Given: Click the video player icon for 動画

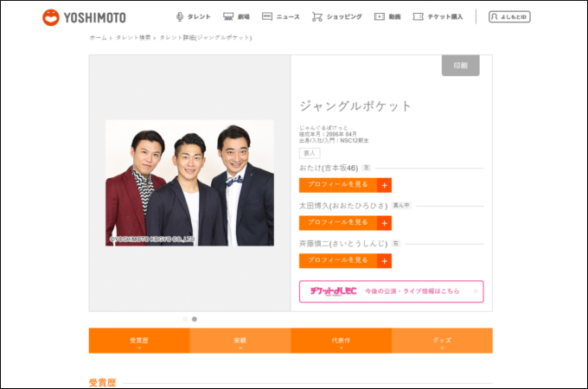Looking at the screenshot, I should tap(380, 17).
